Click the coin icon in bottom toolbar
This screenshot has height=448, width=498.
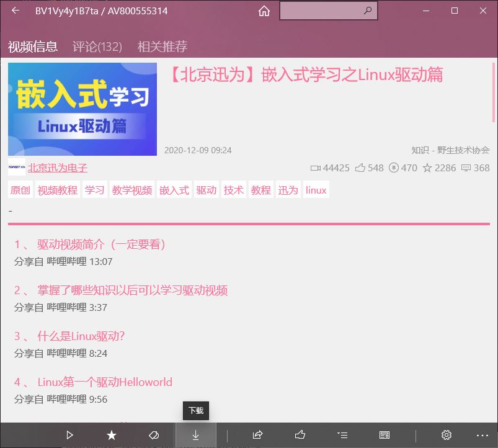[154, 435]
